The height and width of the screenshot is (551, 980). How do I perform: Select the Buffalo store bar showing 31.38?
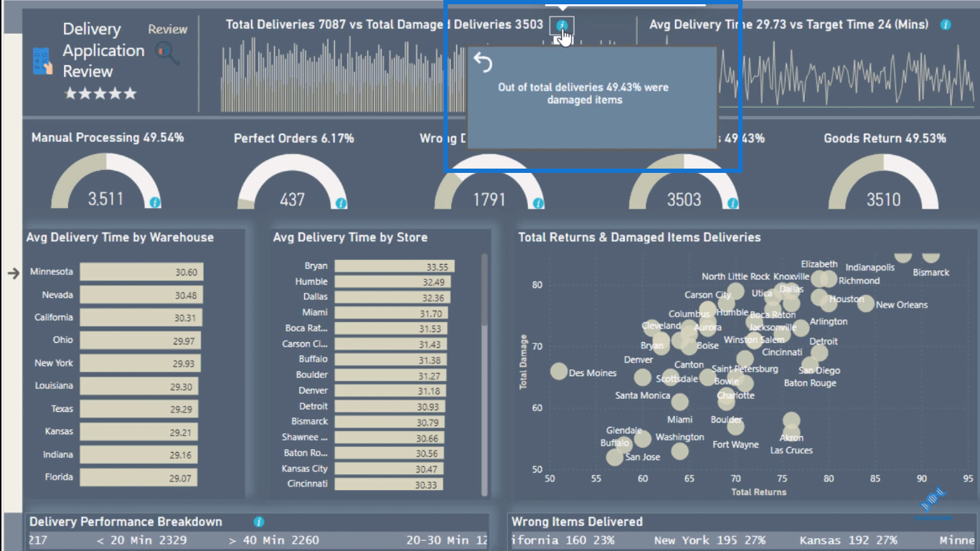pyautogui.click(x=390, y=359)
